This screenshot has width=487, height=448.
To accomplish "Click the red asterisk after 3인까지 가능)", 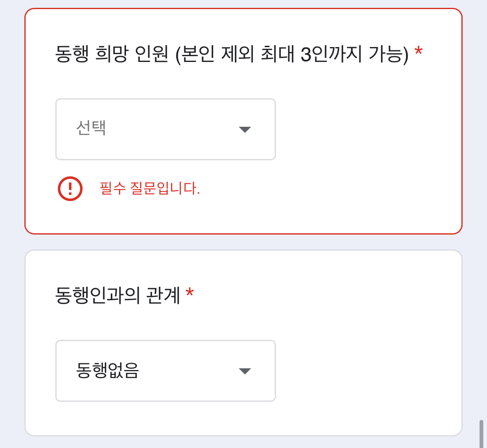I will [x=418, y=52].
